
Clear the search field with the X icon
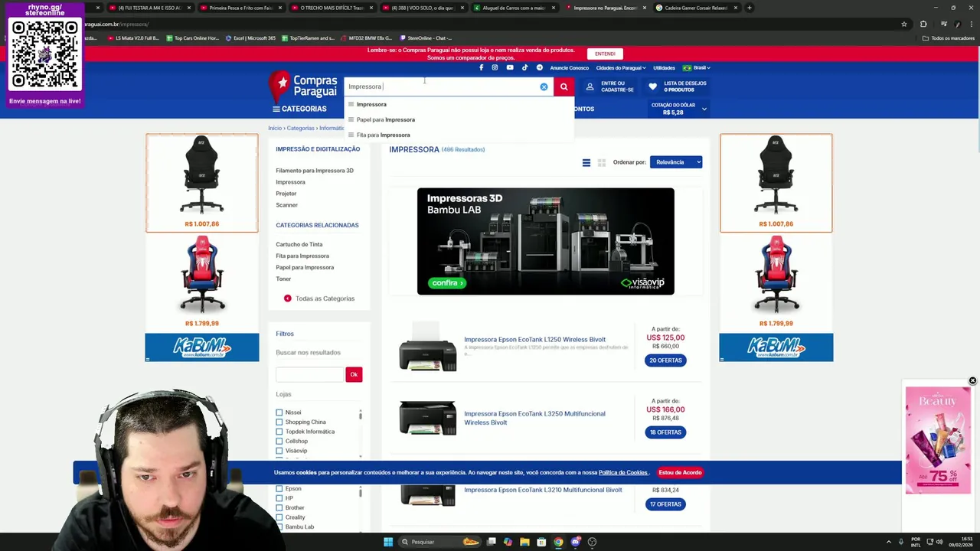[x=544, y=86]
